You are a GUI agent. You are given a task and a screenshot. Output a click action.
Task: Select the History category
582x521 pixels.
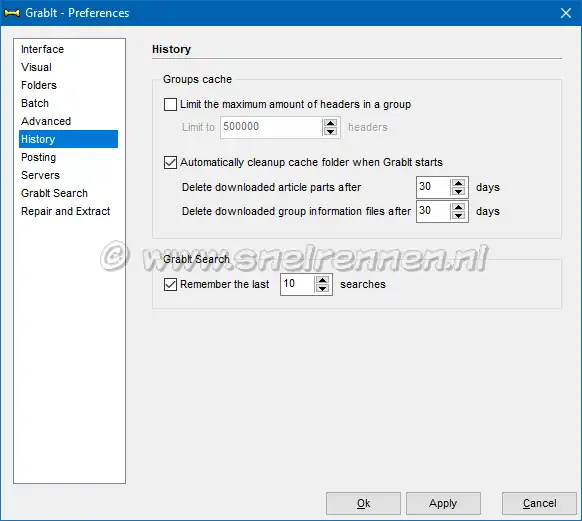point(68,139)
